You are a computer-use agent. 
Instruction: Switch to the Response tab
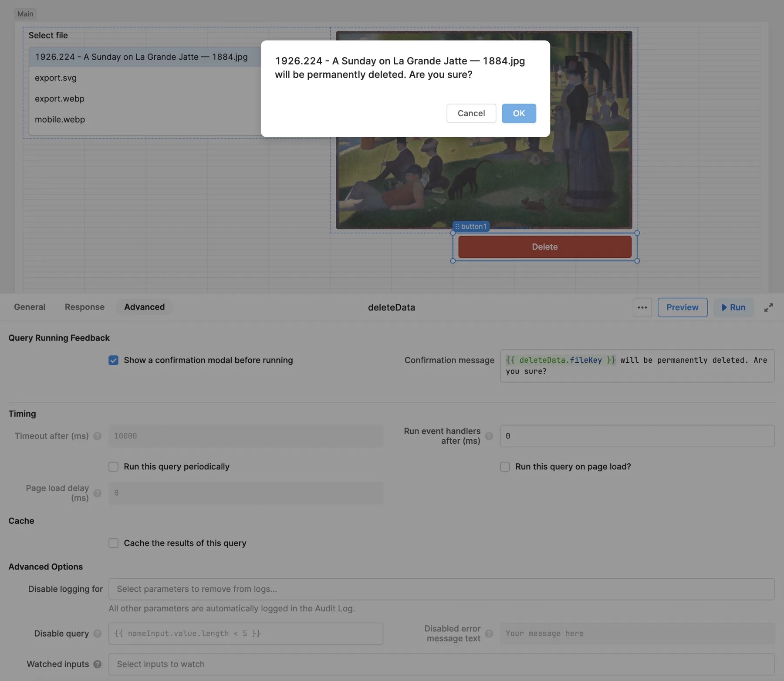84,307
